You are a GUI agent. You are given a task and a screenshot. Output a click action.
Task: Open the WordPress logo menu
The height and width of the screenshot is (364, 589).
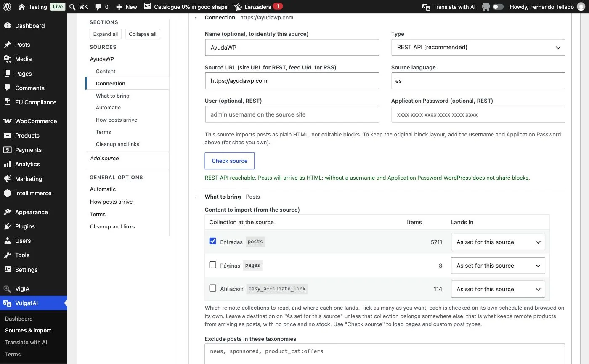click(x=8, y=7)
